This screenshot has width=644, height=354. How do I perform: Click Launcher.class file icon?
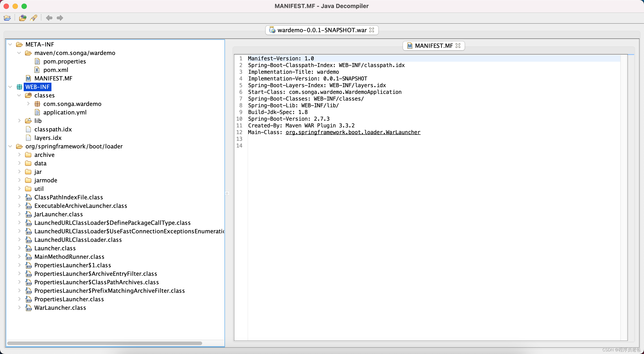point(28,248)
